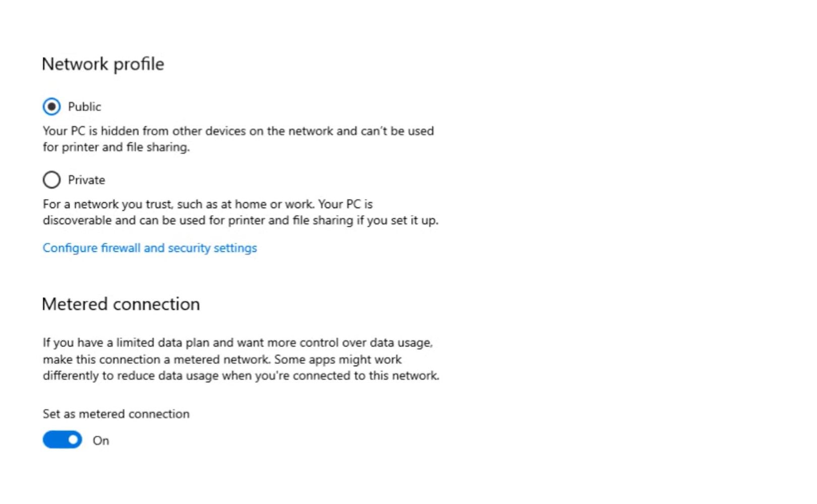Click the "Set as metered connection" label

click(116, 414)
